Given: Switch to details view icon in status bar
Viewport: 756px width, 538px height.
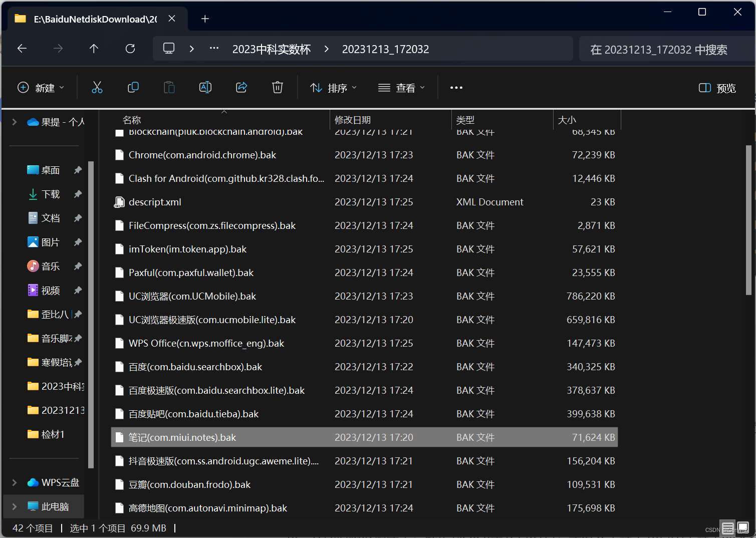Looking at the screenshot, I should click(x=728, y=527).
